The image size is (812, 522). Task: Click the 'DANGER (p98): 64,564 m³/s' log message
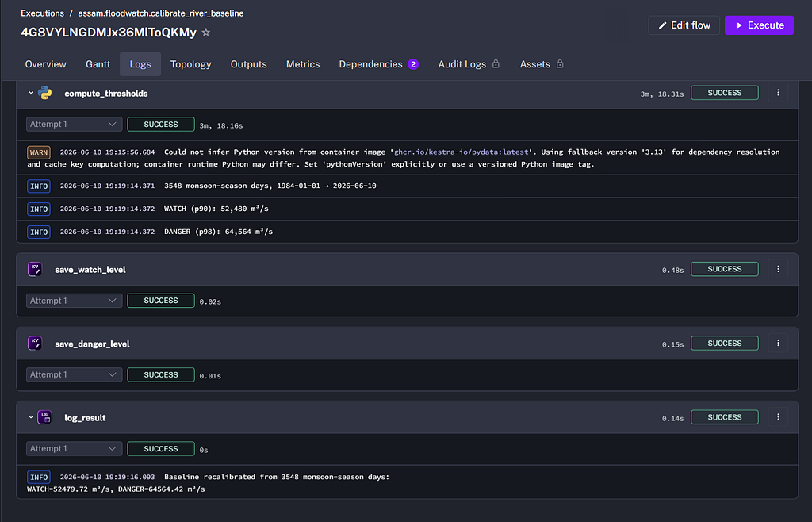coord(219,232)
